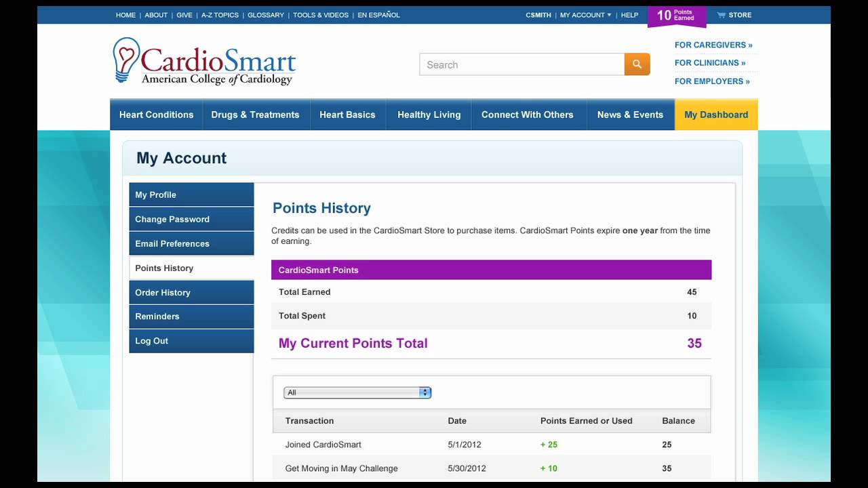Click the Points Earned or Used header
This screenshot has height=488, width=868.
pyautogui.click(x=586, y=421)
